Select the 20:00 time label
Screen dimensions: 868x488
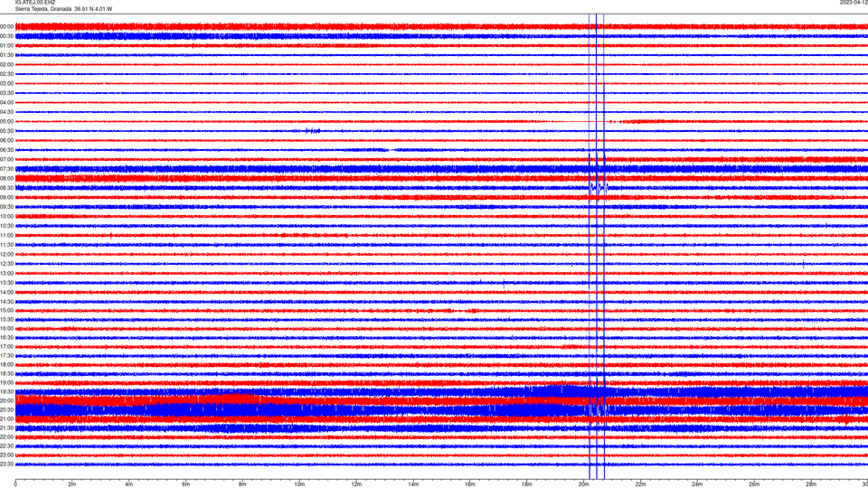(x=6, y=400)
